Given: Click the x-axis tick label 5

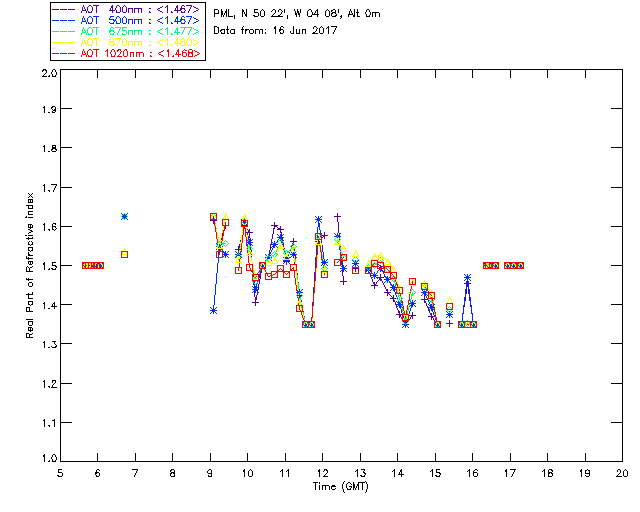Looking at the screenshot, I should (60, 473).
